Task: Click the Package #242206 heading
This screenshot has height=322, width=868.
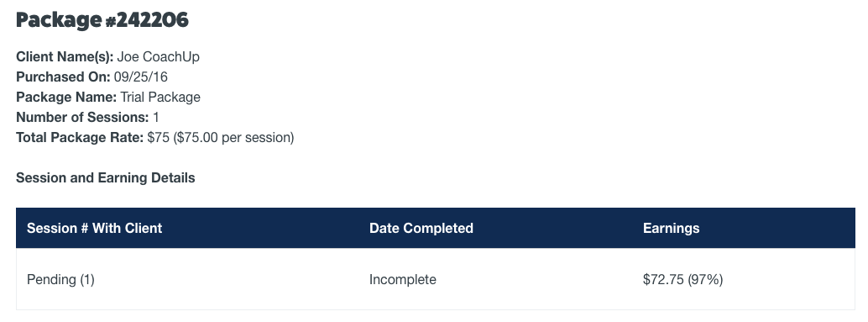Action: click(x=102, y=20)
